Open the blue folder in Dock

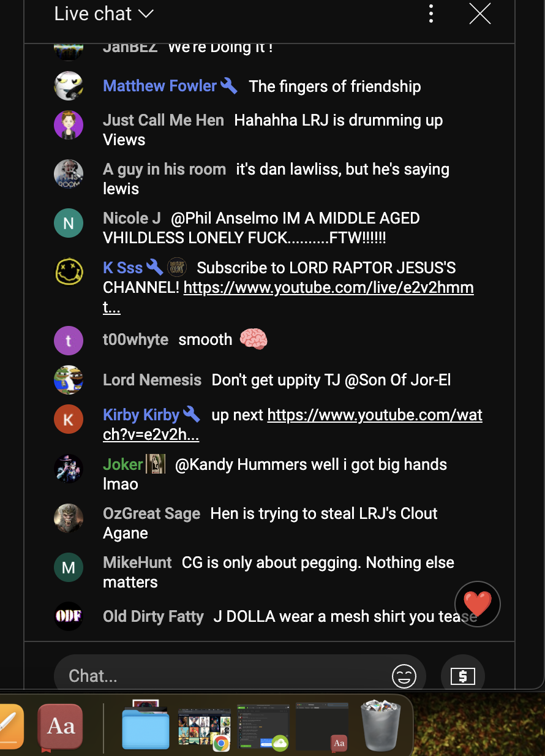[x=146, y=728]
